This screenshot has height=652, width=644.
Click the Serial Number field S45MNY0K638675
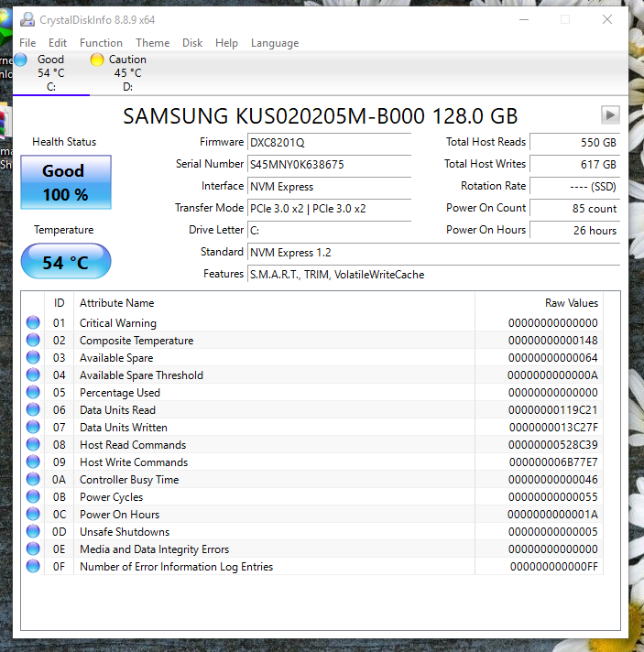pos(329,164)
